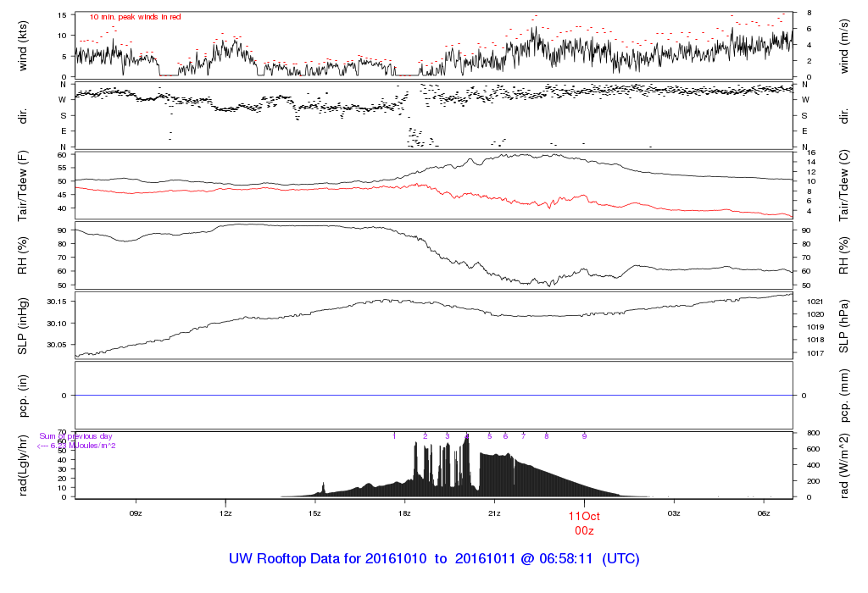Select the purple number 9 in radiation panel
This screenshot has height=593, width=868.
click(x=584, y=436)
